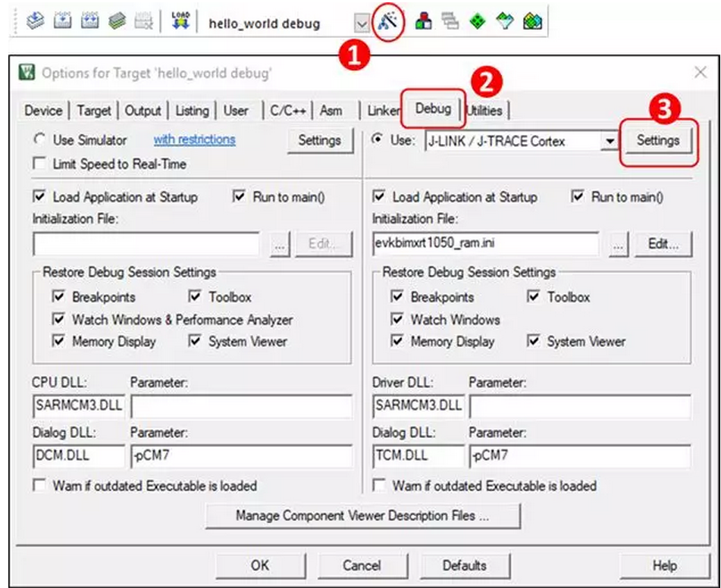Select the Use J-LINK debugger radio button

(378, 139)
